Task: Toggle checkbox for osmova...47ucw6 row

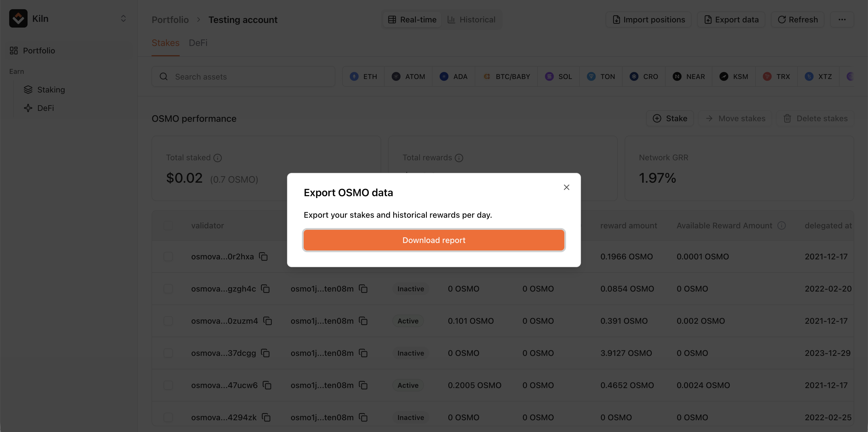Action: point(168,385)
